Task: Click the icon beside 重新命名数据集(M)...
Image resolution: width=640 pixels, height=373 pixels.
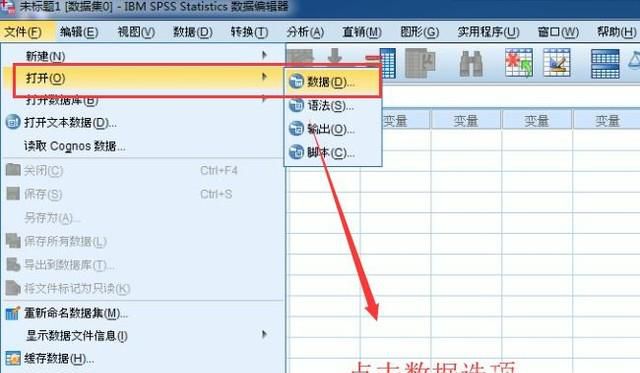Action: tap(13, 313)
